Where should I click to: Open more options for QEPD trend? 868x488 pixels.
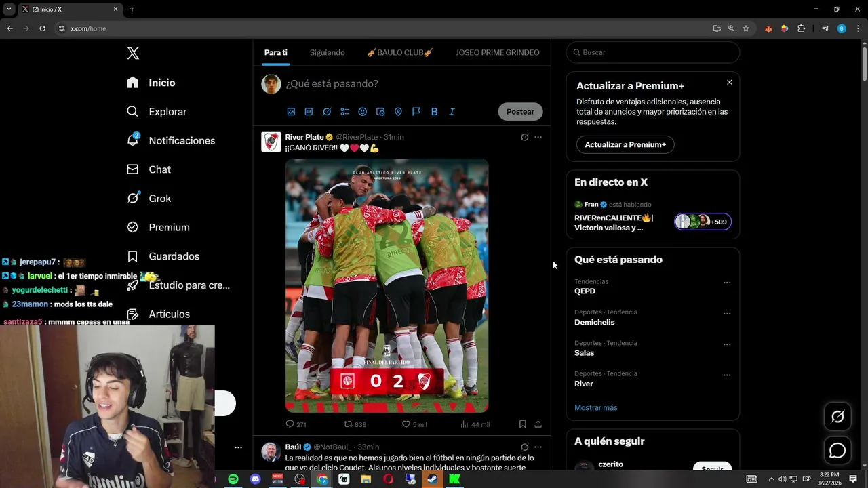click(x=727, y=283)
